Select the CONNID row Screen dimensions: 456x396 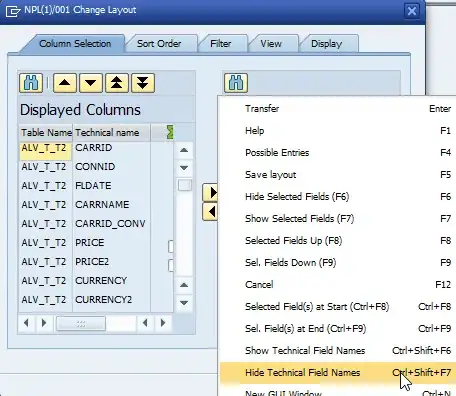pyautogui.click(x=96, y=167)
